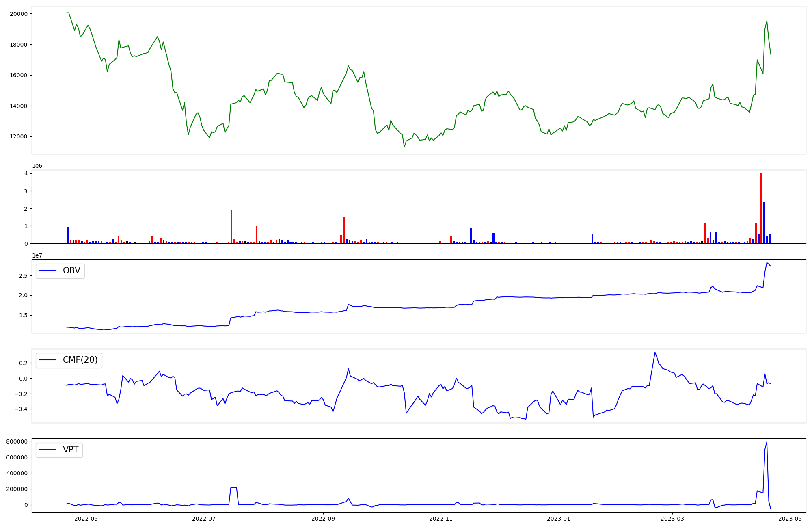Click the 800000 VPT axis label
812x528 pixels.
point(17,442)
